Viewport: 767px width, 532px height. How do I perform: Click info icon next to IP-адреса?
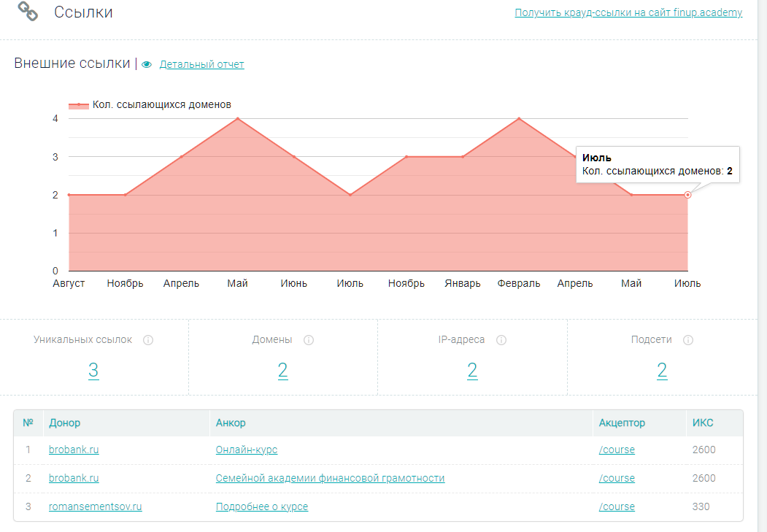[501, 340]
